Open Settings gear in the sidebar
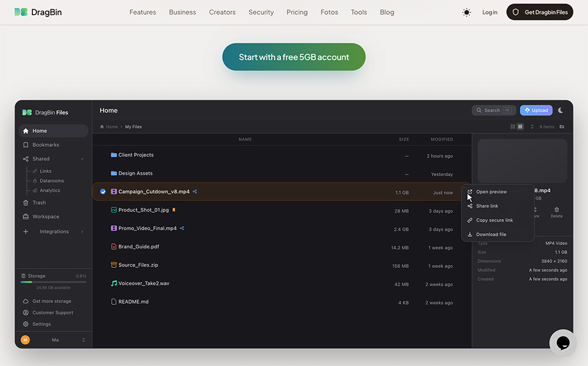This screenshot has height=366, width=588. [25, 324]
